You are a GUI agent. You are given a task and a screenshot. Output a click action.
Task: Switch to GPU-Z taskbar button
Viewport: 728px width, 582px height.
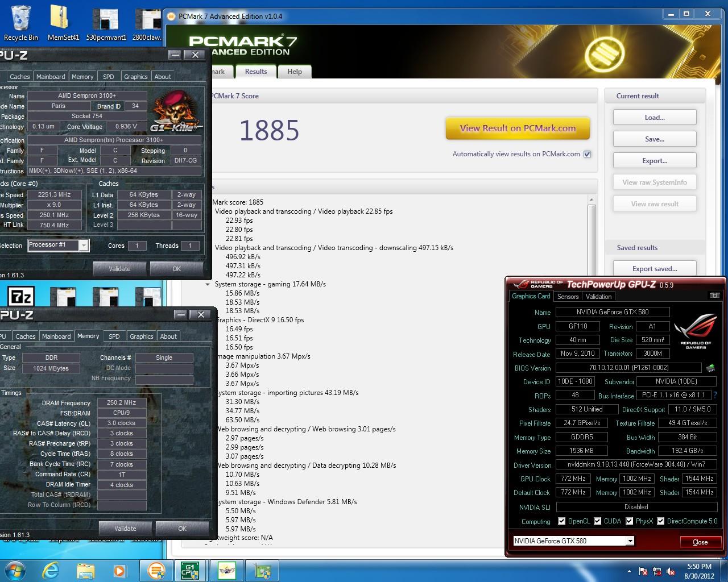coord(262,571)
